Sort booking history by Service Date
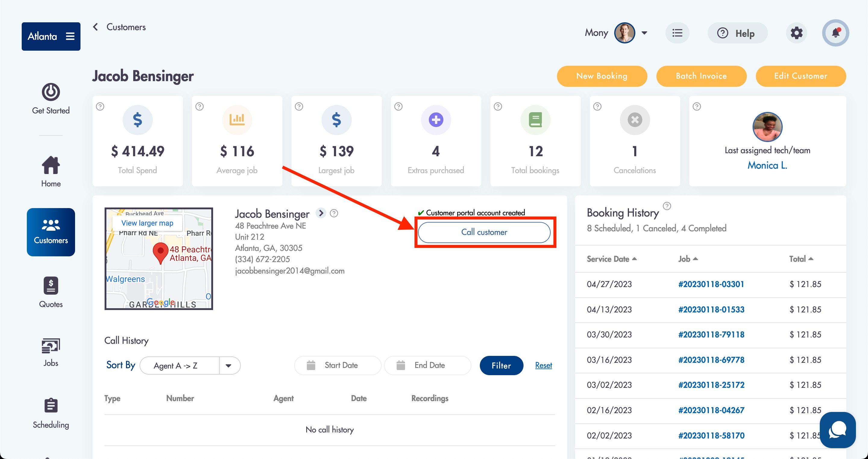This screenshot has height=459, width=868. 612,259
